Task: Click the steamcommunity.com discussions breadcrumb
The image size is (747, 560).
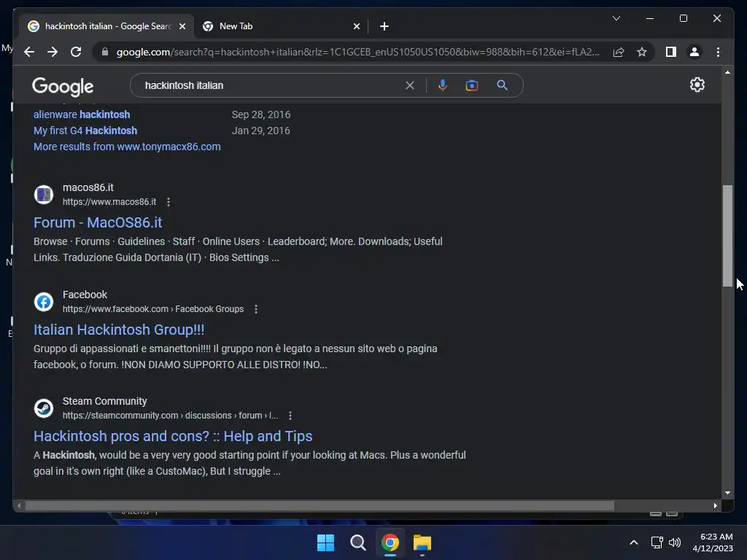Action: tap(170, 416)
